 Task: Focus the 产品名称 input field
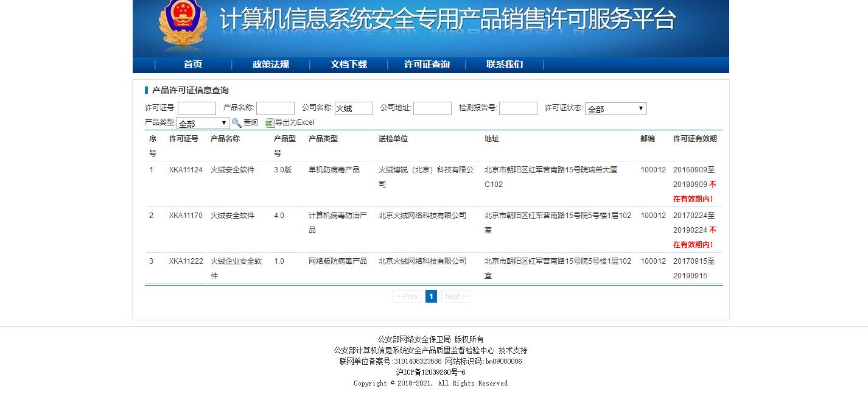tap(275, 108)
